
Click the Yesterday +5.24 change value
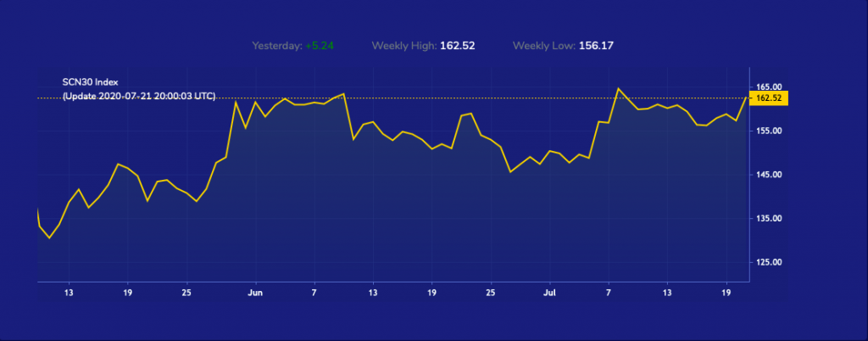point(320,46)
